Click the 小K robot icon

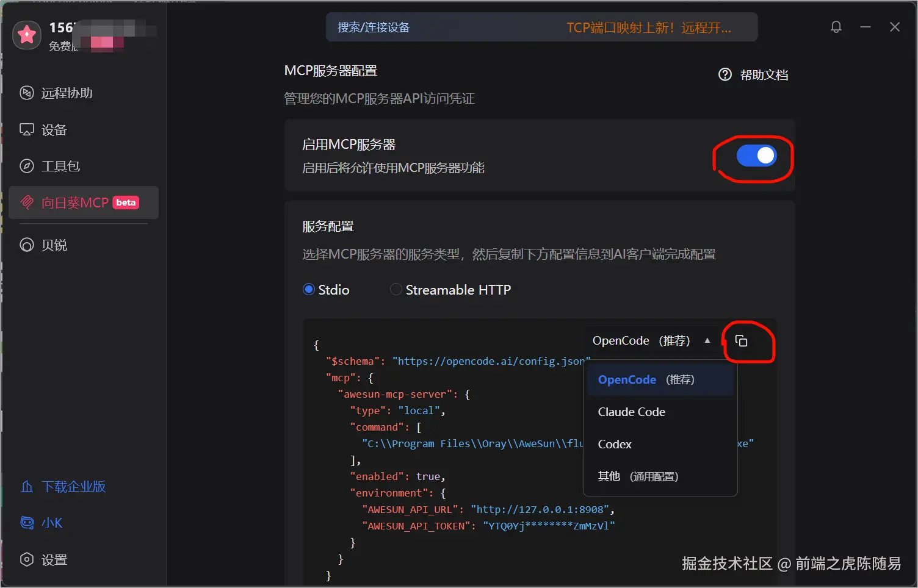pos(27,523)
